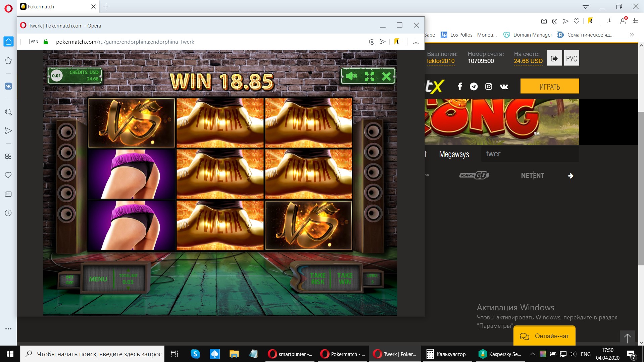Toggle the game sound mute icon
Image resolution: width=644 pixels, height=362 pixels.
click(x=351, y=76)
